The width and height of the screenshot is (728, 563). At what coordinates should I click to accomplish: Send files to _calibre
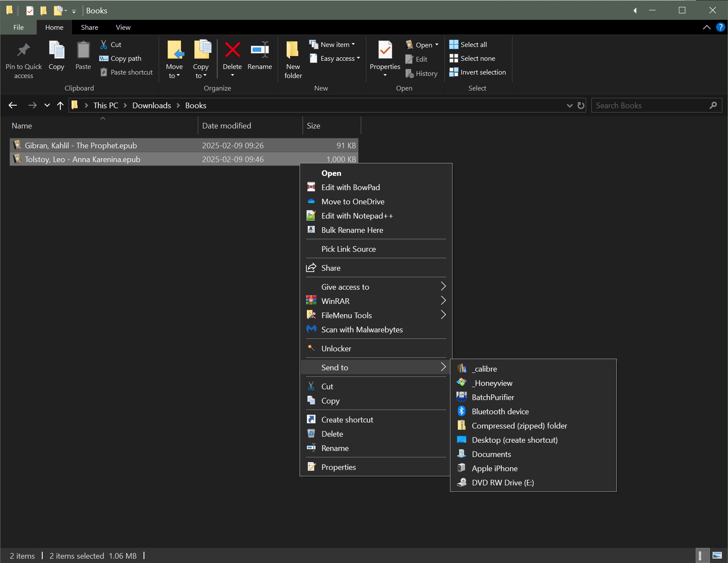pyautogui.click(x=484, y=369)
